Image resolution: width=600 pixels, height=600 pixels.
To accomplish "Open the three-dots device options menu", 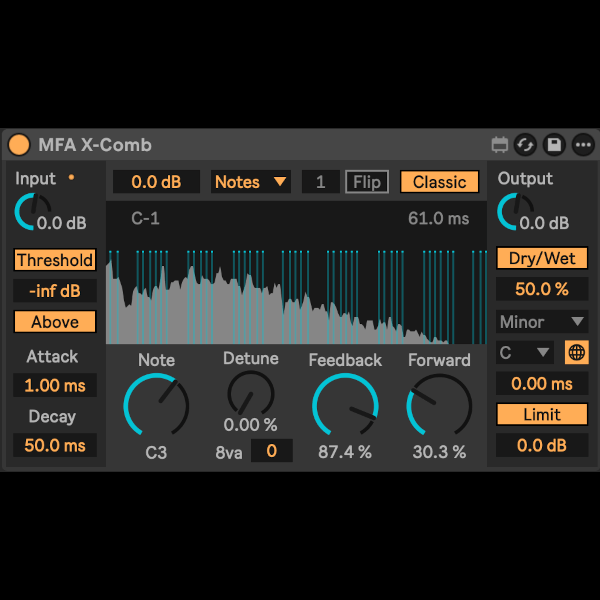I will pos(582,145).
